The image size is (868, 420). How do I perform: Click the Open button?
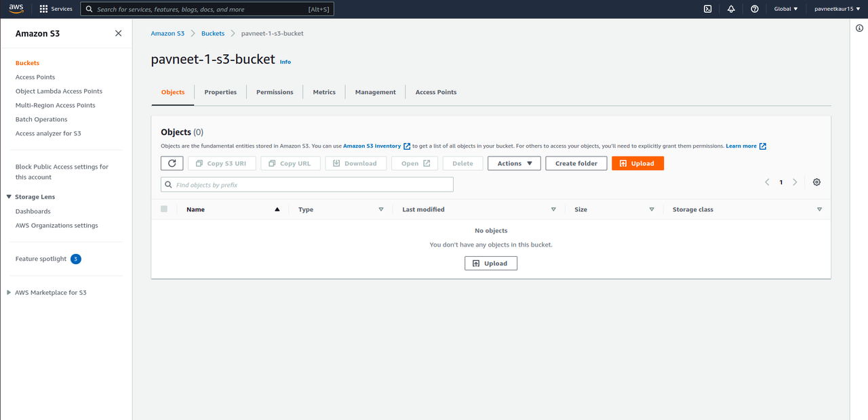pos(415,163)
